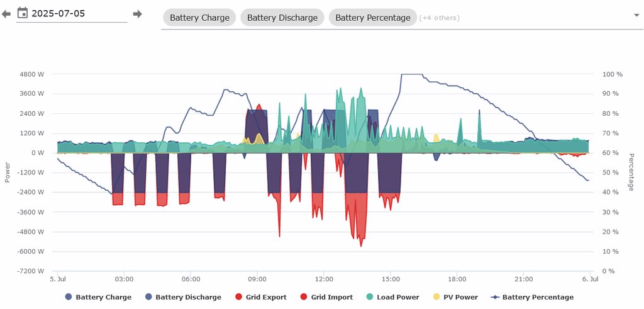Image resolution: width=644 pixels, height=309 pixels.
Task: Go to the previous day arrow
Action: [6, 14]
